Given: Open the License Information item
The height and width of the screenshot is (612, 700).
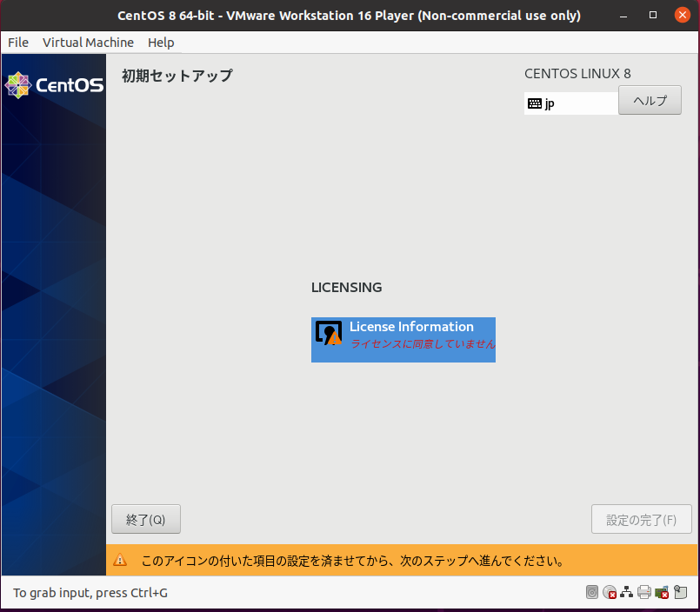Looking at the screenshot, I should [x=403, y=340].
